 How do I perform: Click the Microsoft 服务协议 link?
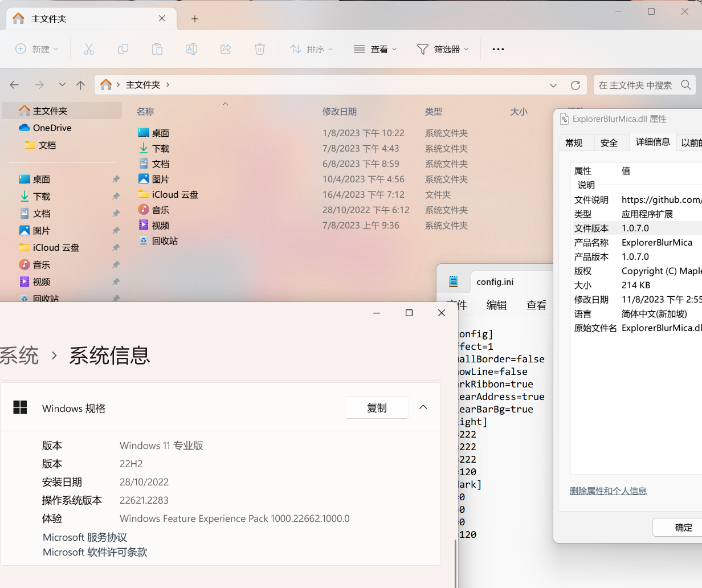click(84, 537)
